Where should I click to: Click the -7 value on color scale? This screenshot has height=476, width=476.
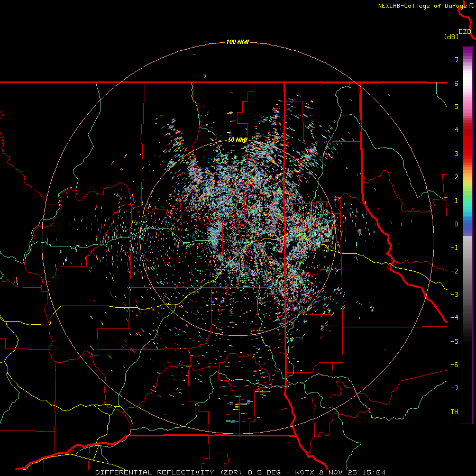click(x=454, y=388)
